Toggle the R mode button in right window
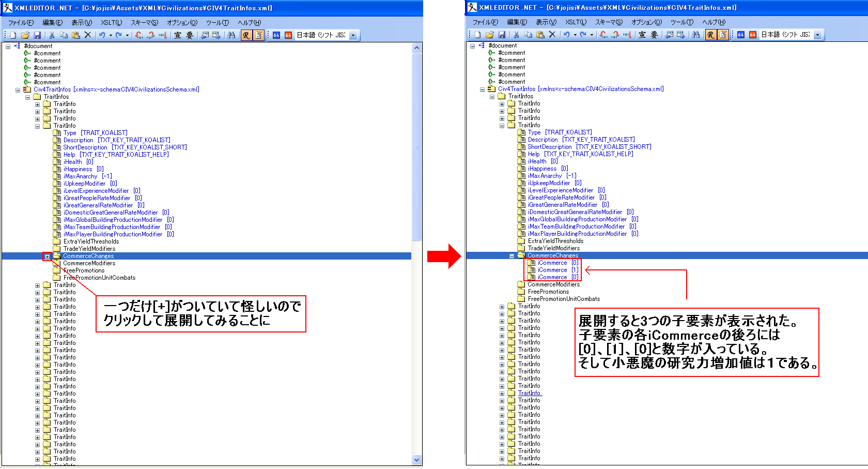 tap(711, 35)
